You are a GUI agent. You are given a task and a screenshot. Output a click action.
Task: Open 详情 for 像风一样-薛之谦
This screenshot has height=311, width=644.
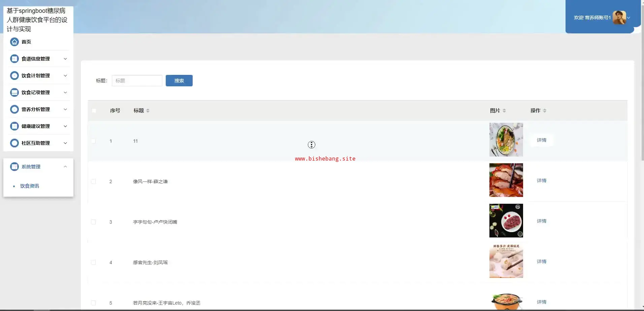pyautogui.click(x=542, y=180)
